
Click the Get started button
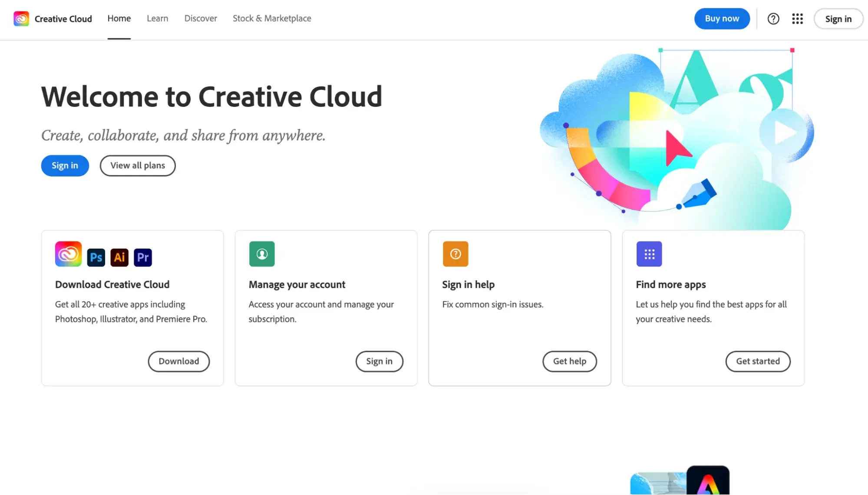coord(758,362)
